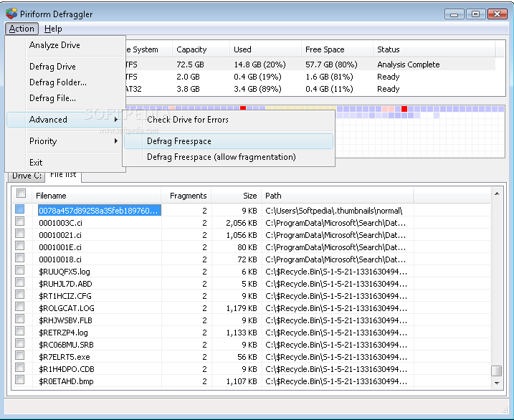Sort by the Fragments column header
Screen dimensions: 514x420
pos(186,196)
